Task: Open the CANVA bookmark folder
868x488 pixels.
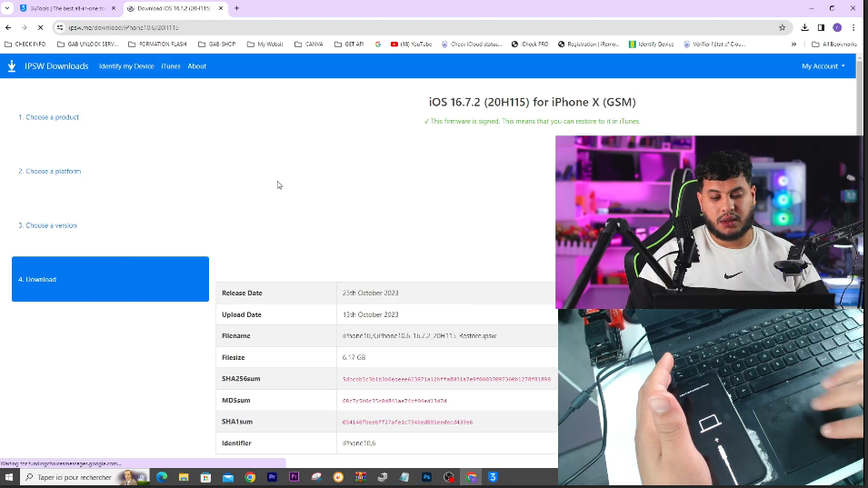Action: pyautogui.click(x=309, y=44)
